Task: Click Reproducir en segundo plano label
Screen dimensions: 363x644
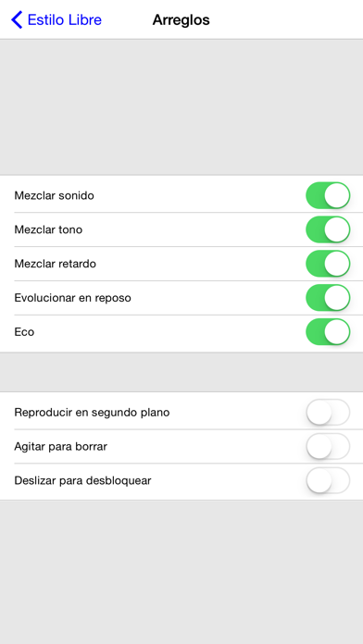Action: pyautogui.click(x=92, y=412)
